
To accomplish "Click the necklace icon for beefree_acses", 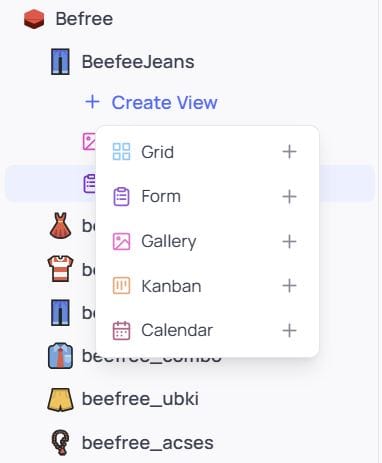I will [x=61, y=443].
